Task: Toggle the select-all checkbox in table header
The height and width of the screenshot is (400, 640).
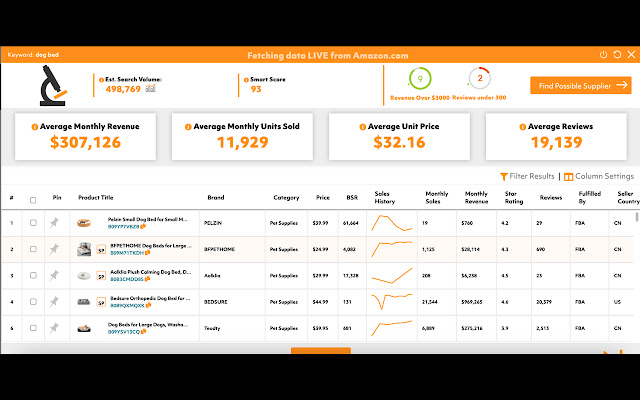Action: point(33,200)
